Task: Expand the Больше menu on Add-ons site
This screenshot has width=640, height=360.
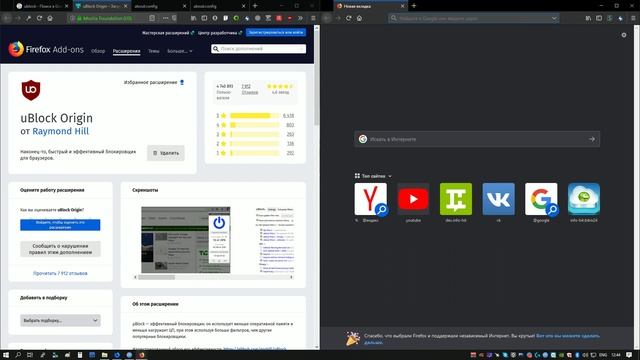Action: click(180, 51)
